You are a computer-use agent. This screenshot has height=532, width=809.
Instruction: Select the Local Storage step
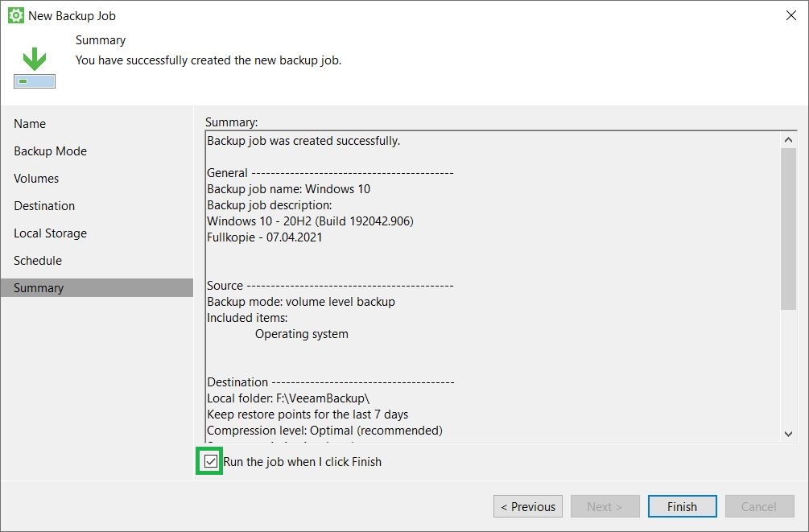pyautogui.click(x=50, y=233)
